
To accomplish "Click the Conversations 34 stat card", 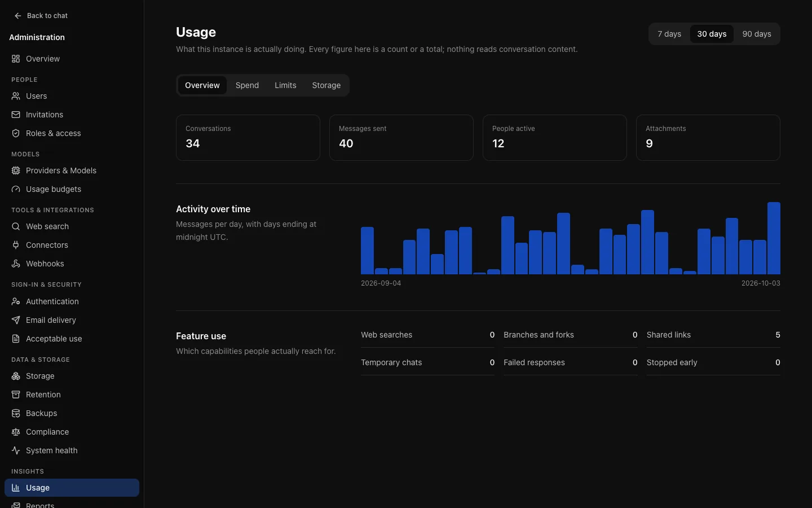I will click(x=248, y=138).
